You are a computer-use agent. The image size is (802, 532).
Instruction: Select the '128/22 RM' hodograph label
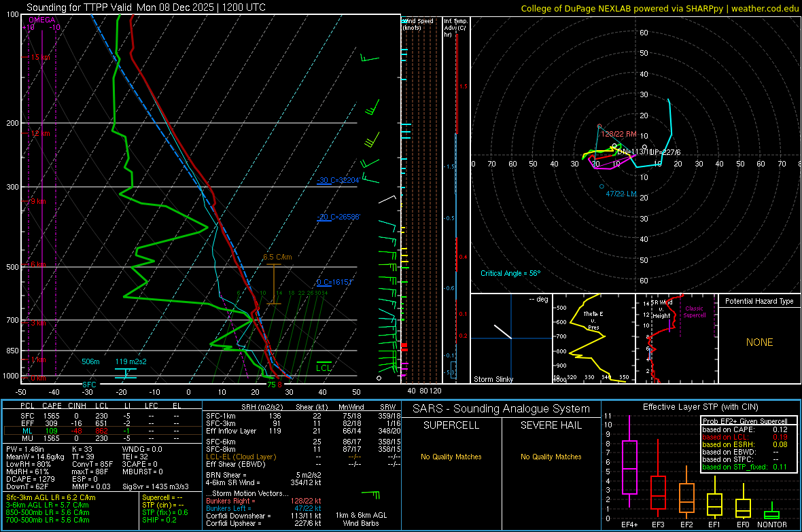click(618, 134)
